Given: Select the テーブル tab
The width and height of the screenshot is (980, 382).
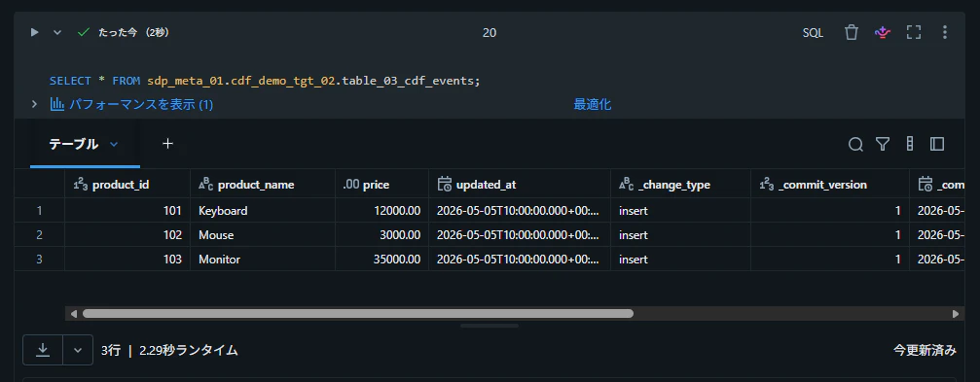Looking at the screenshot, I should (74, 144).
